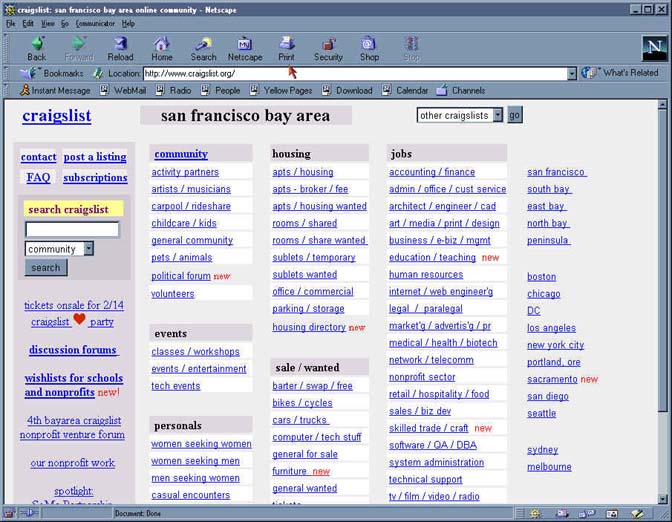672x522 pixels.
Task: Click the vertical scrollbar down arrow
Action: pos(663,499)
